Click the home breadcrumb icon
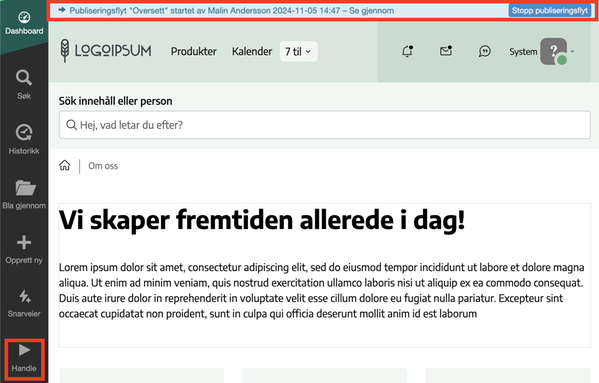Viewport: 599px width, 383px height. point(65,165)
